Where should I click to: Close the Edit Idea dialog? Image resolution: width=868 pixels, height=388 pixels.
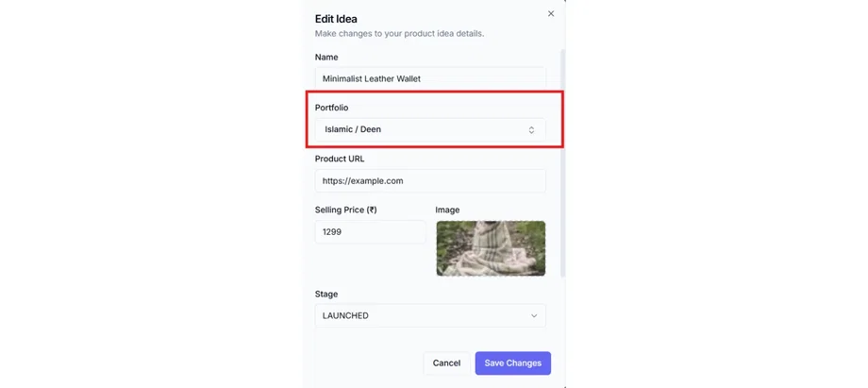coord(551,14)
